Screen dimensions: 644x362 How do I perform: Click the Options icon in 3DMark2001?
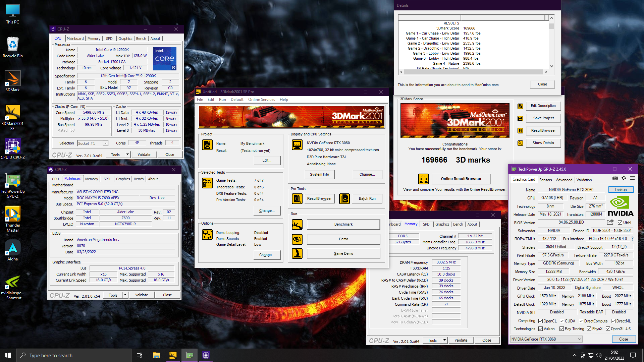207,235
